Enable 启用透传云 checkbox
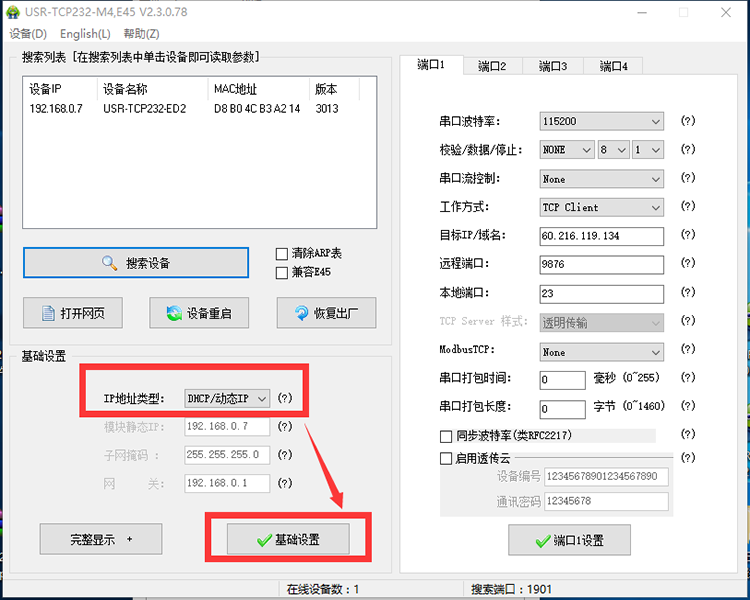The height and width of the screenshot is (600, 750). click(x=446, y=458)
